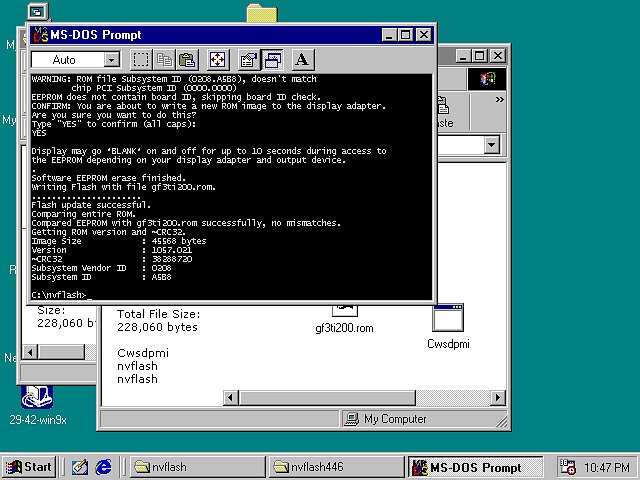Open the Font settings (A) button
The height and width of the screenshot is (480, 640).
click(x=302, y=60)
